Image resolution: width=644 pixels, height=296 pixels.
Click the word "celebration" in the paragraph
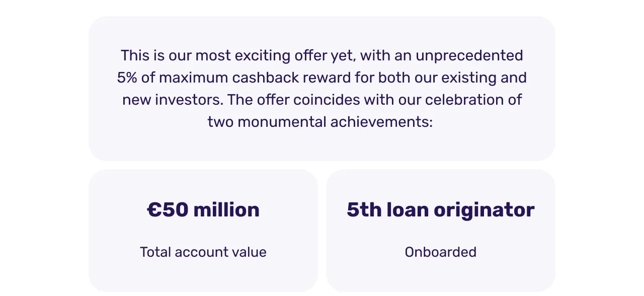465,100
